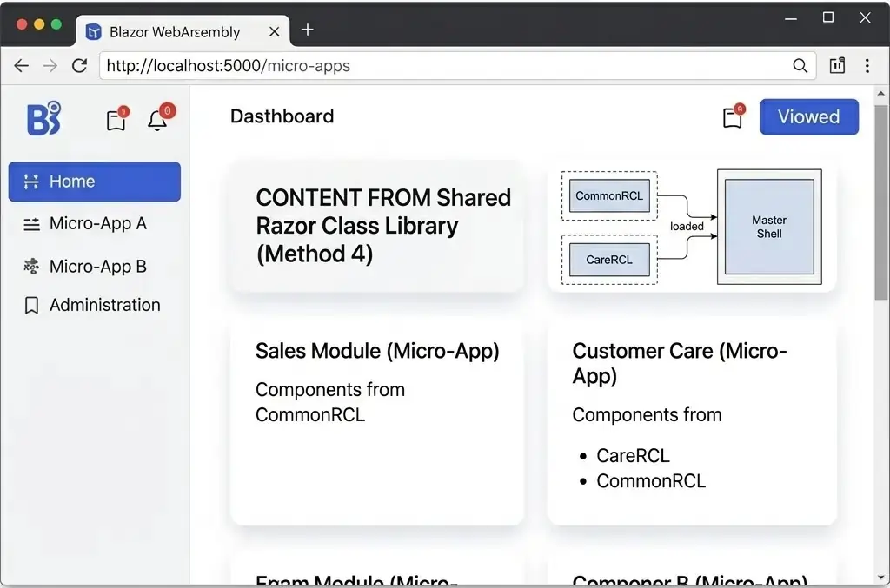The image size is (890, 588).
Task: Click the Master Shell box in diagram
Action: tap(769, 227)
